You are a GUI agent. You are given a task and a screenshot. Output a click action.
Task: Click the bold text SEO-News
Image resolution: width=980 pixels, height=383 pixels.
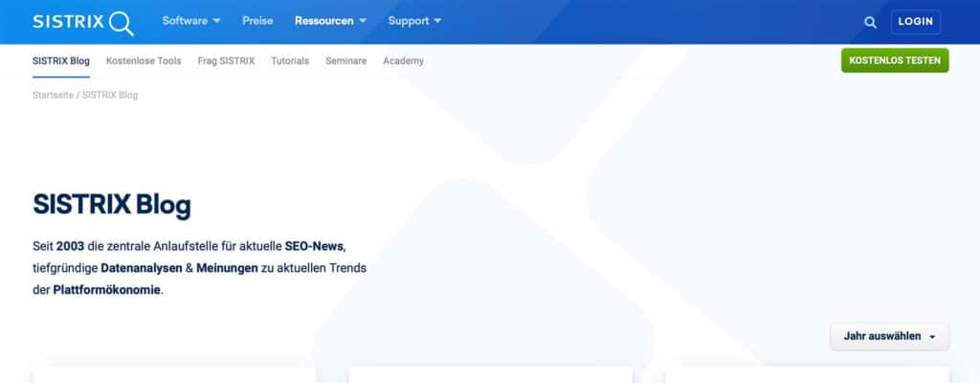[x=314, y=245]
